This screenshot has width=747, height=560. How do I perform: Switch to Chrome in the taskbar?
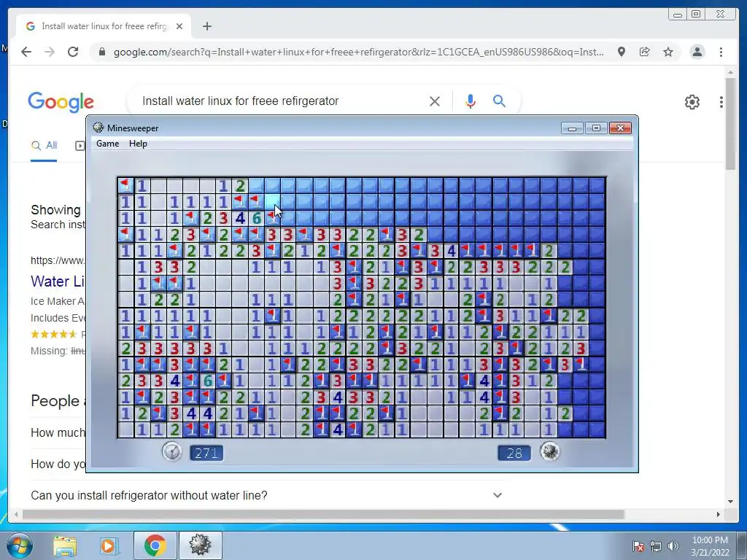[155, 545]
